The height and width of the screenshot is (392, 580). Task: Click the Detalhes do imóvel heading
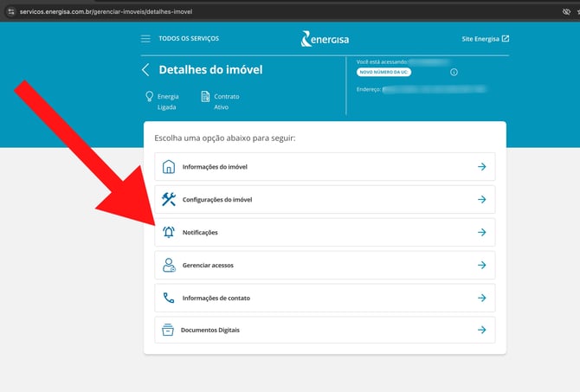tap(210, 69)
